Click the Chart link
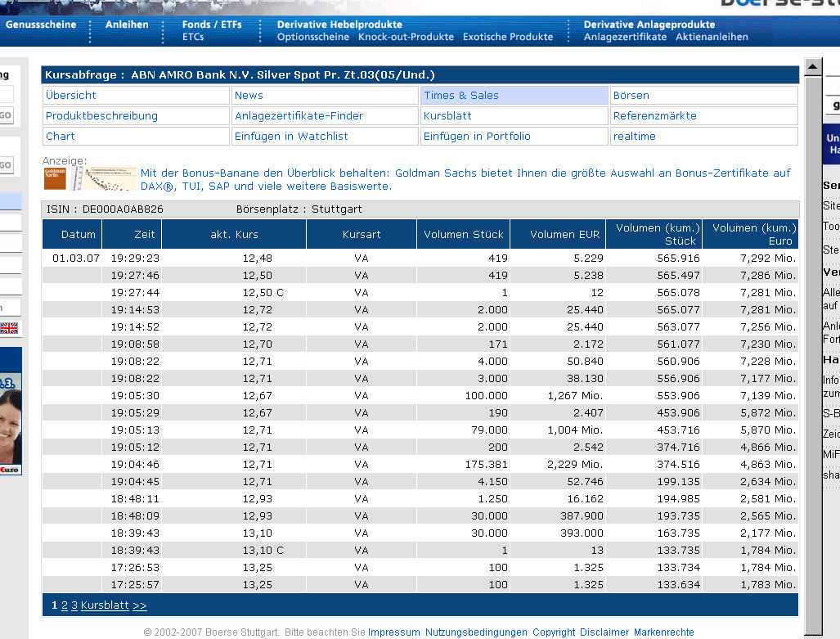 point(61,137)
